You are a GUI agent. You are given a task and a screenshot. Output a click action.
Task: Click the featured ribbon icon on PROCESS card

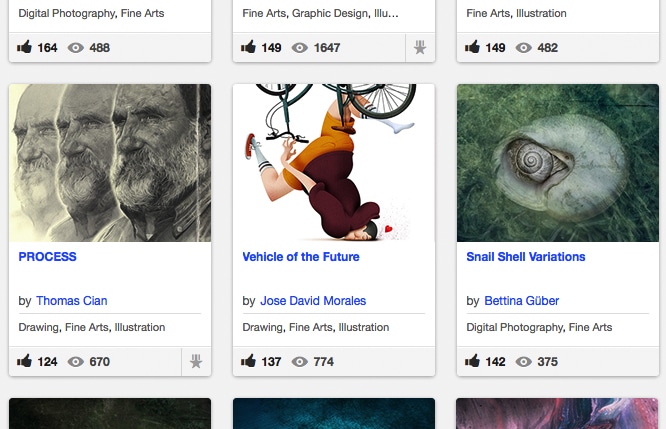196,362
